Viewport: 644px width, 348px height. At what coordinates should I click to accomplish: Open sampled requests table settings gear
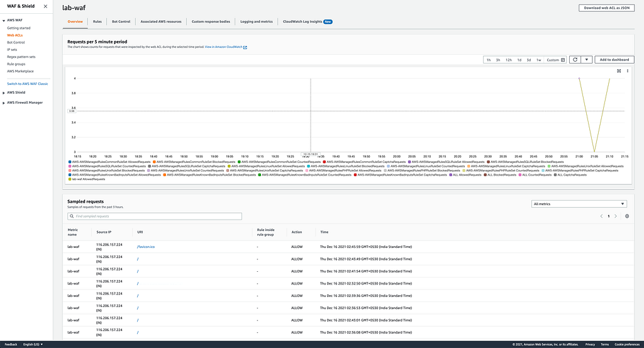point(627,216)
